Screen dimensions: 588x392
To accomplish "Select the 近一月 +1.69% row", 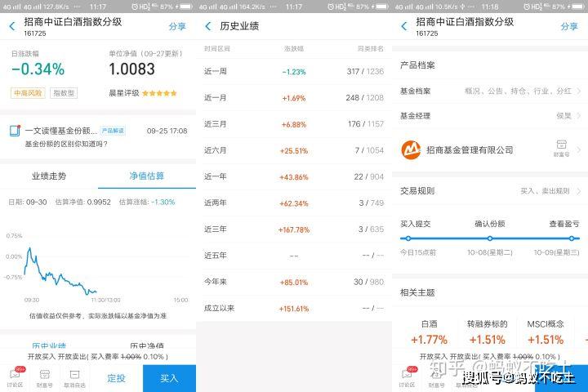I will pyautogui.click(x=294, y=97).
